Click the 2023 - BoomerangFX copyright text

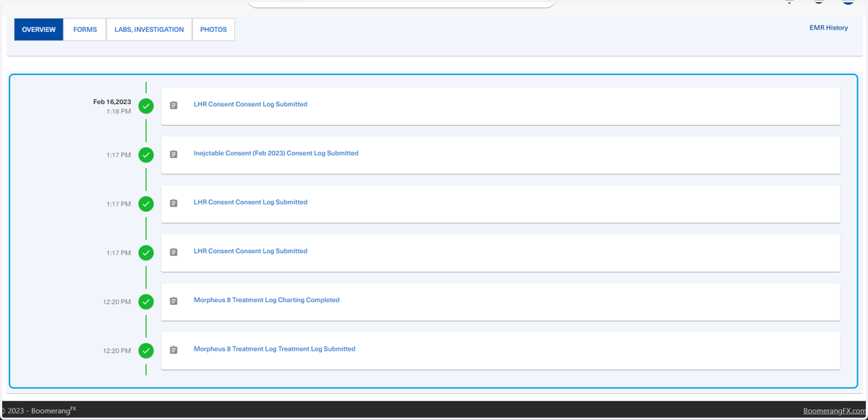click(39, 411)
